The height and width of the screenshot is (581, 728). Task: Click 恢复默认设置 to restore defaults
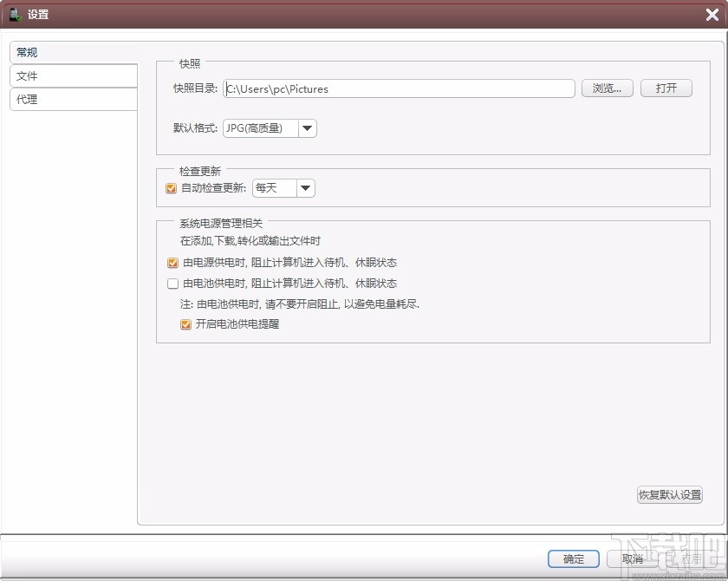click(668, 495)
